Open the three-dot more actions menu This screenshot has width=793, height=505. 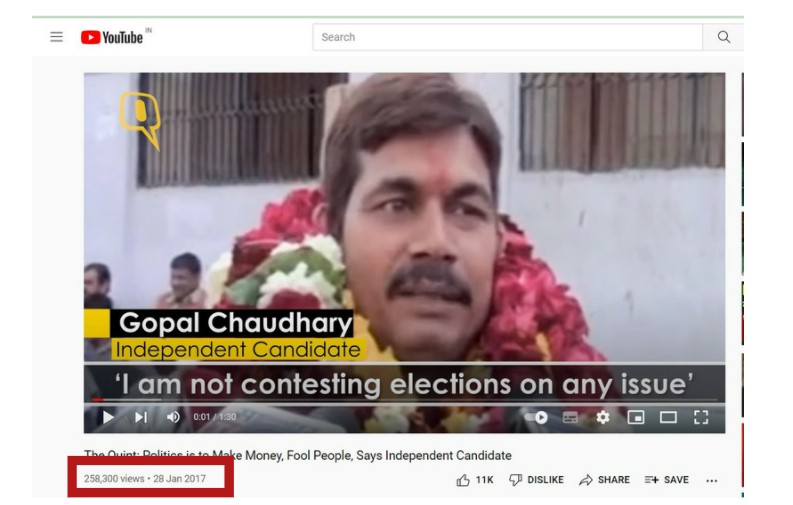point(712,480)
